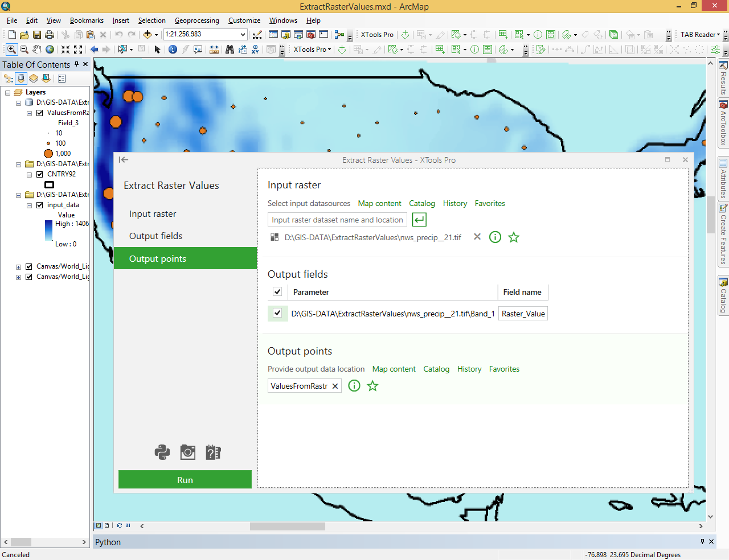729x560 pixels.
Task: Show info for nws_precip__21.tif raster
Action: (495, 237)
